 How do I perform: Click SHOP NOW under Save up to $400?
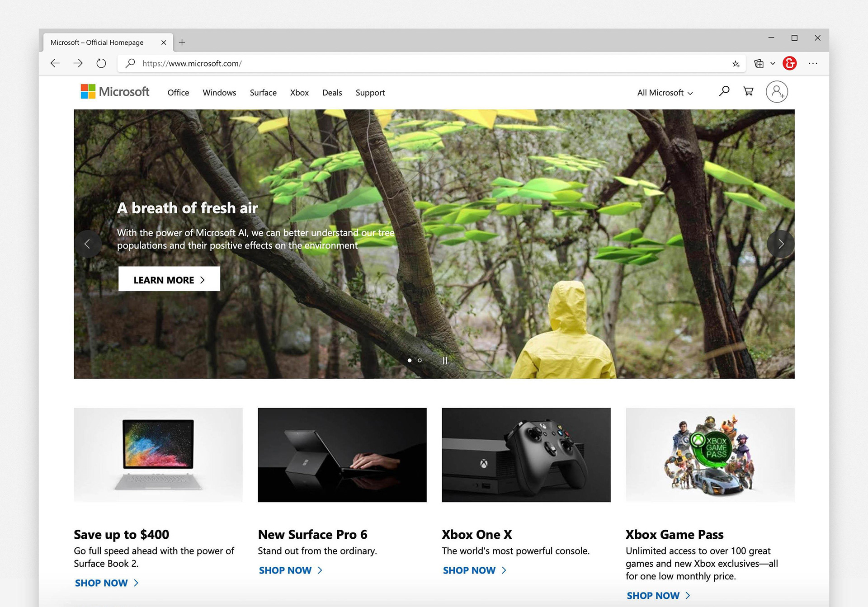click(107, 583)
